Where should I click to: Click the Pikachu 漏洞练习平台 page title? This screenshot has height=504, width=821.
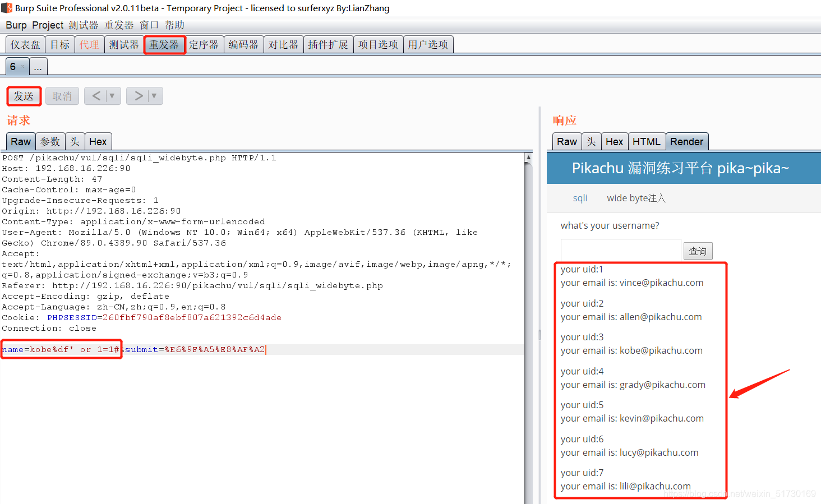(x=680, y=168)
